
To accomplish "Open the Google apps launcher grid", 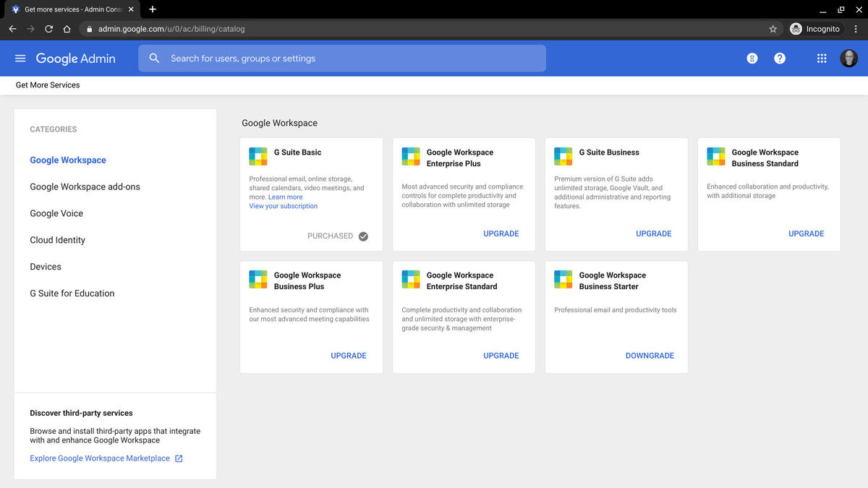I will [x=822, y=58].
